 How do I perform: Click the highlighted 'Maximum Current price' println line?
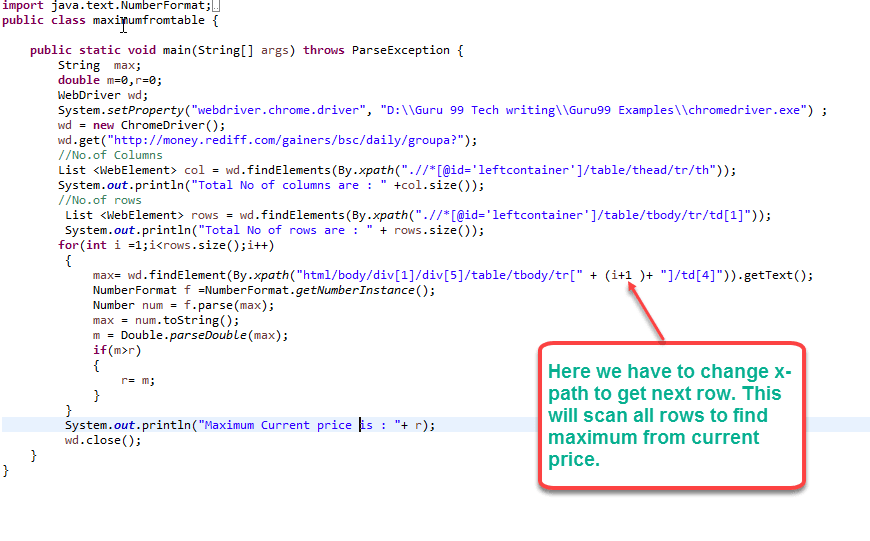[250, 425]
